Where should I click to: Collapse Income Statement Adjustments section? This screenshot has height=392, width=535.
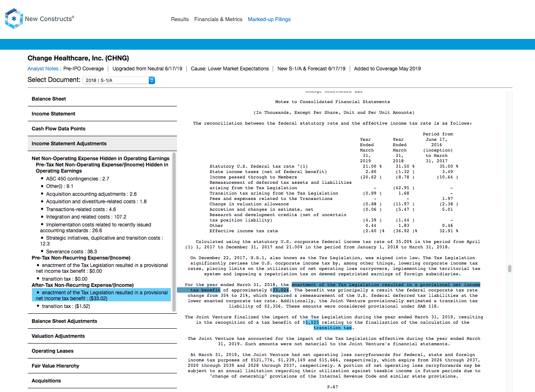[x=102, y=144]
